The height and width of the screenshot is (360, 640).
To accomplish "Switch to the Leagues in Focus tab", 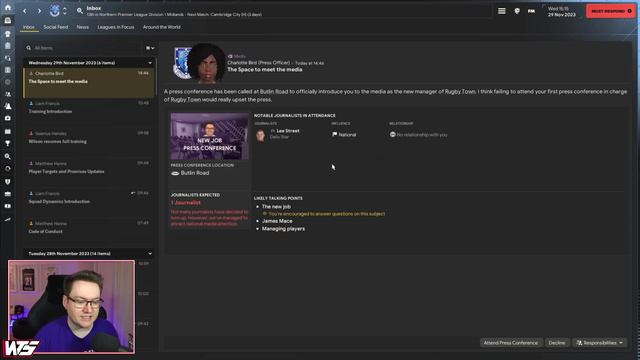I will [x=116, y=27].
